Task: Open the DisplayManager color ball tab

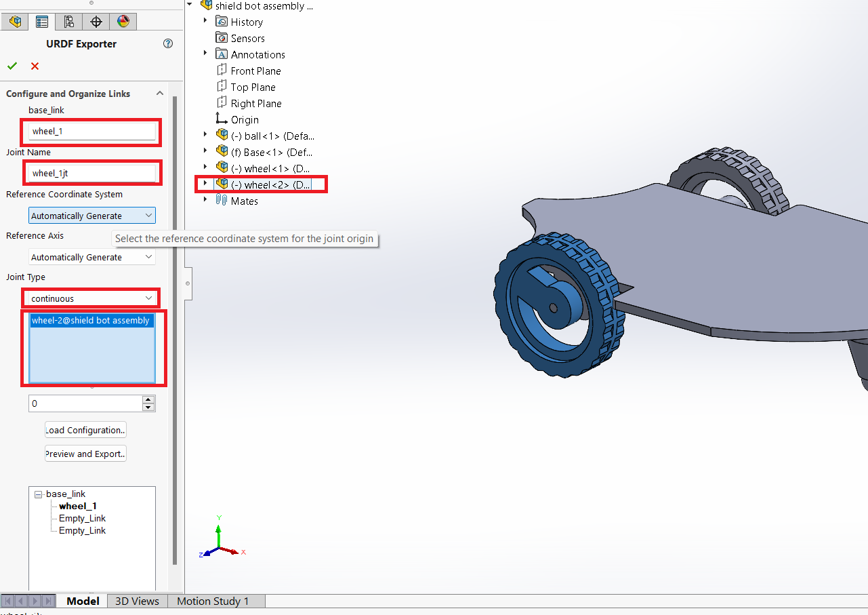Action: point(123,22)
